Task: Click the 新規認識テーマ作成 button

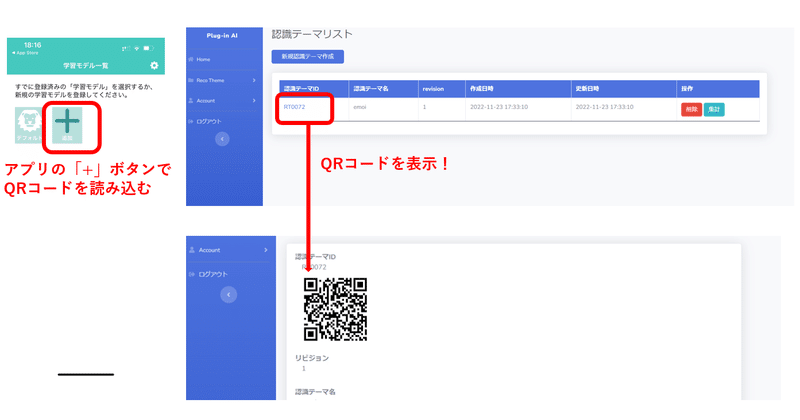Action: point(308,57)
